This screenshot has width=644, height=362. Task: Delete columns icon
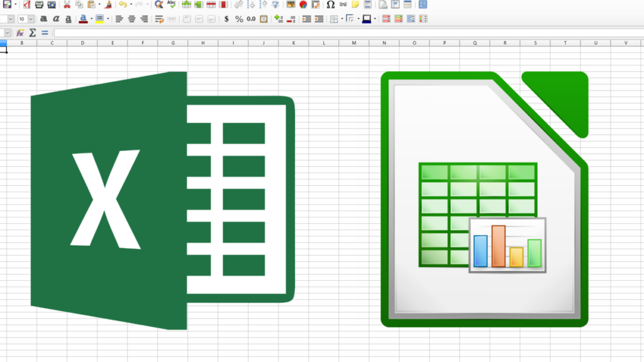[223, 4]
